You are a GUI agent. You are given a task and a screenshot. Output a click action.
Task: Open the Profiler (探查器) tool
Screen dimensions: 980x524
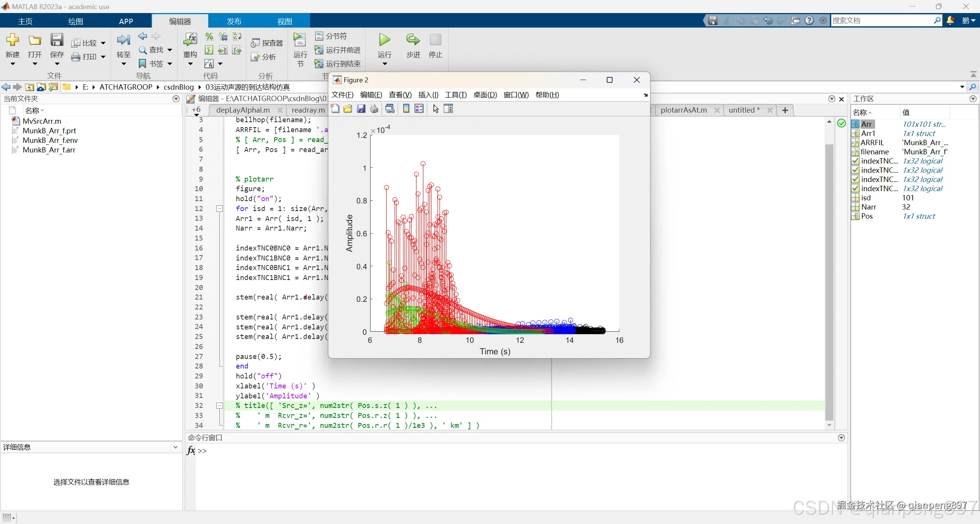tap(267, 43)
